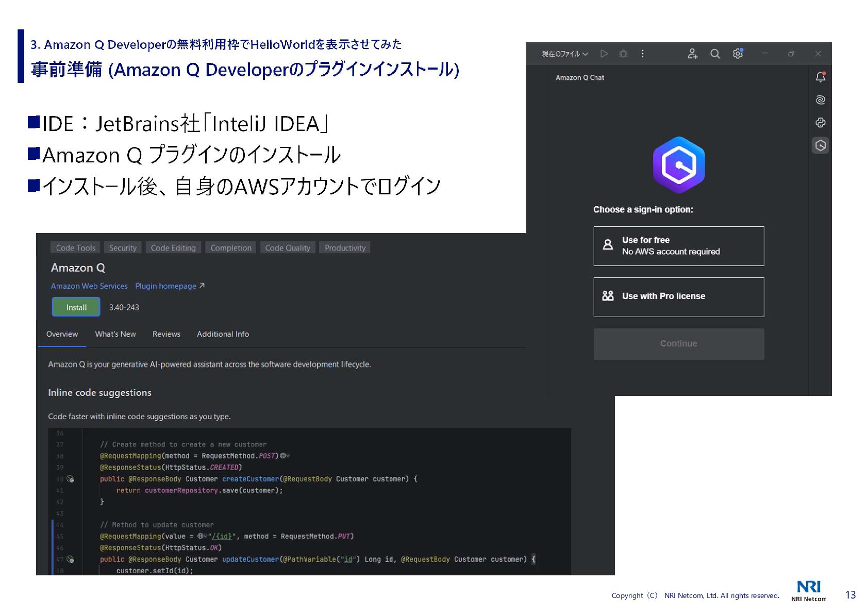Click the line number 44 in code
The width and height of the screenshot is (868, 614).
coord(60,525)
